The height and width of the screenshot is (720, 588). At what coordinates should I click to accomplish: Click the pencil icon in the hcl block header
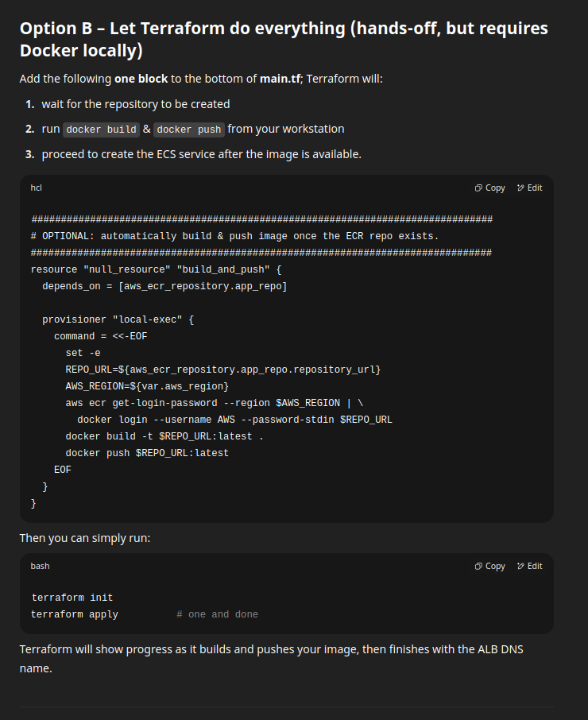tap(520, 188)
